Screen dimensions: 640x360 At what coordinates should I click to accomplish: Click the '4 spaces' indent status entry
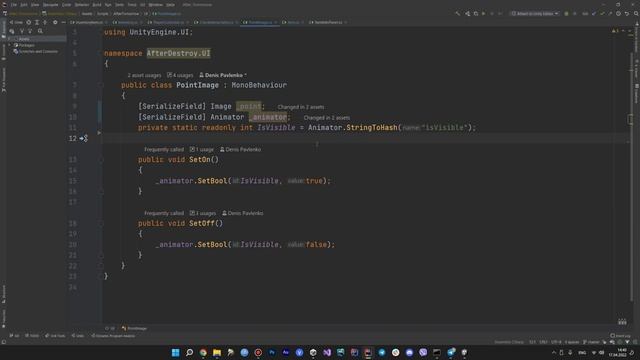571,342
